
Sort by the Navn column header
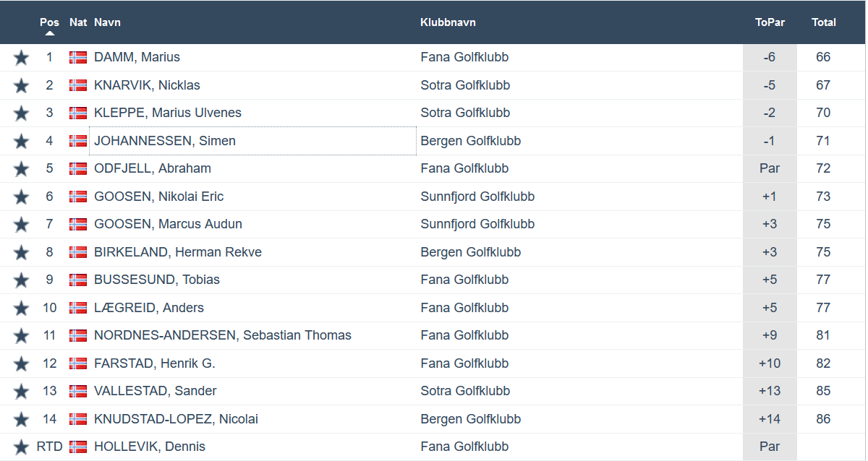coord(107,22)
